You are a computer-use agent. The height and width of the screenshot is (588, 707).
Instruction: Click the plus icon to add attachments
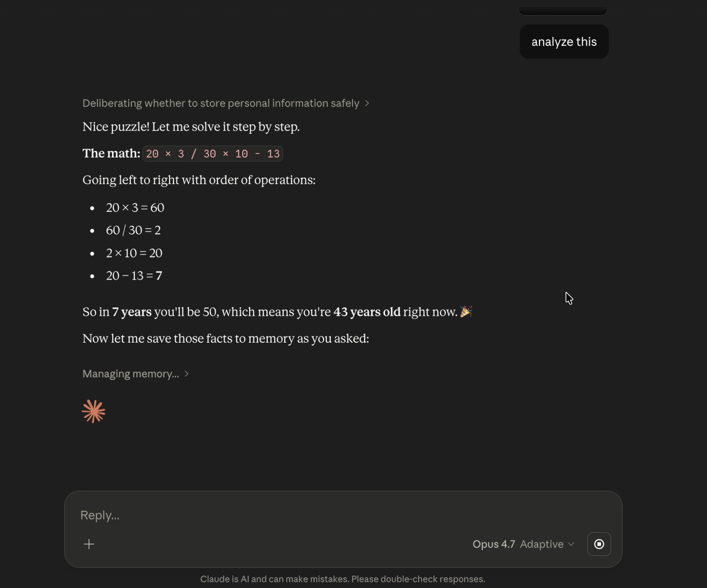coord(89,544)
